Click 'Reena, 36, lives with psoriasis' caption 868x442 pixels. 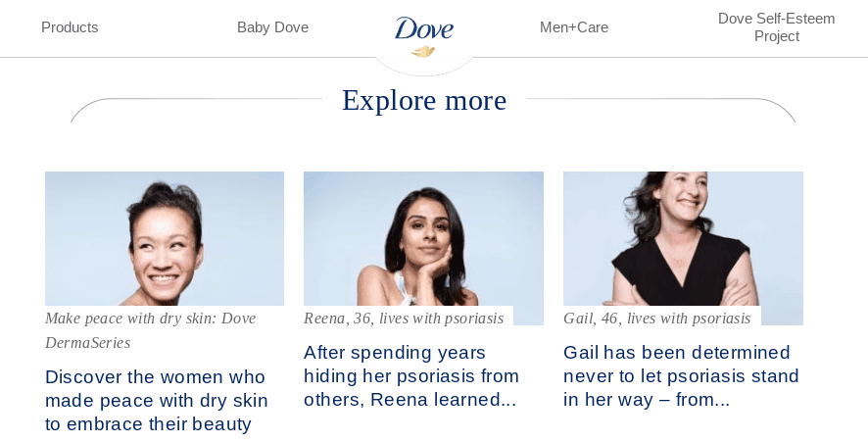tap(404, 319)
